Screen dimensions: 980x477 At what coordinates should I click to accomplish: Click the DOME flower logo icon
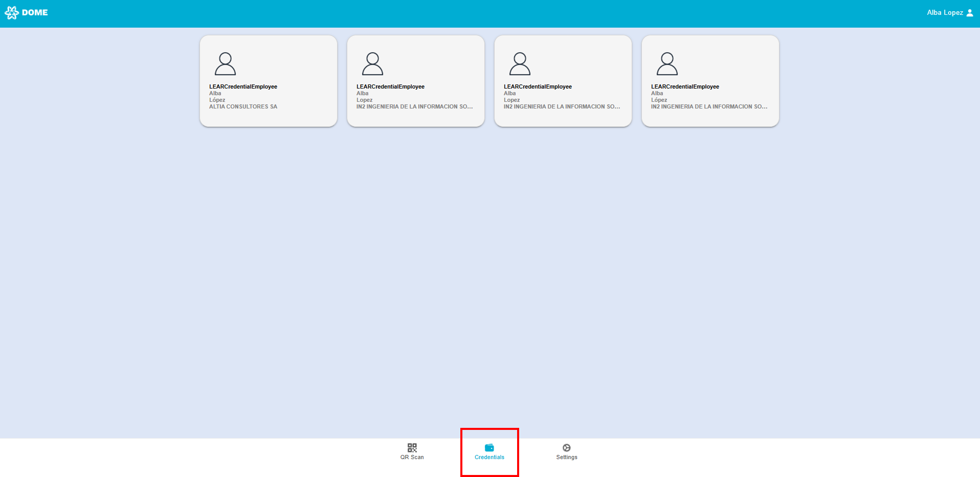tap(11, 13)
